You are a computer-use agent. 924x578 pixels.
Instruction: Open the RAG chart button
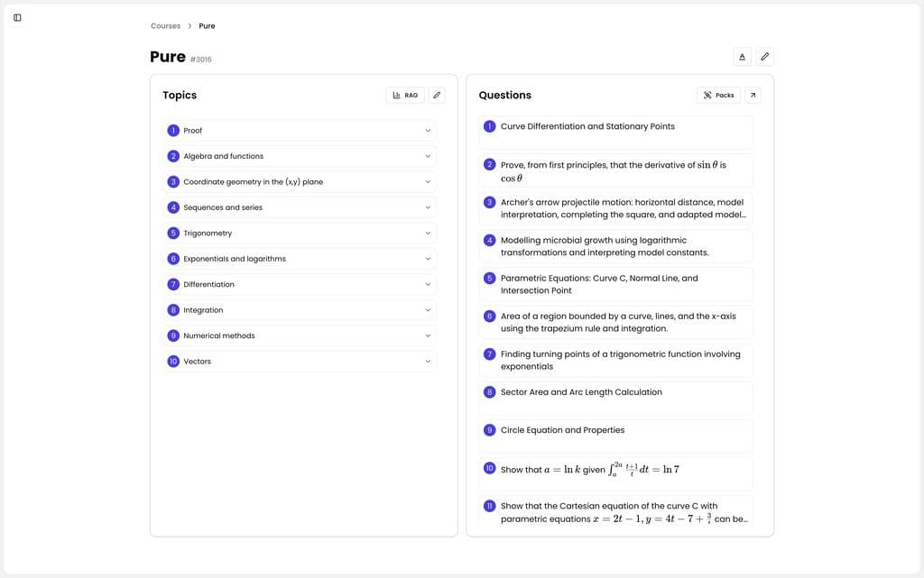coord(405,95)
